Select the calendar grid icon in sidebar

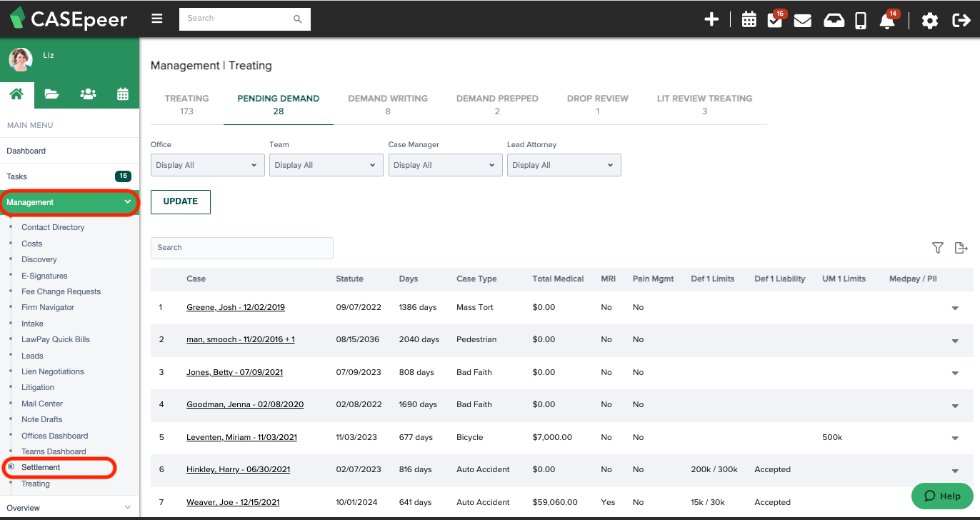[x=123, y=94]
